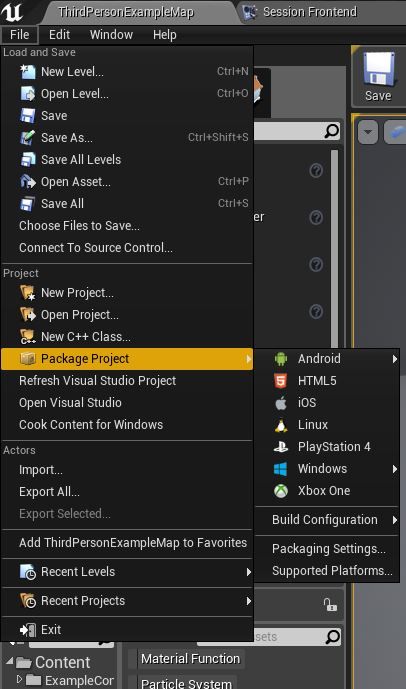The image size is (406, 689).
Task: Click the upper panel search magnifier icon
Action: click(332, 131)
